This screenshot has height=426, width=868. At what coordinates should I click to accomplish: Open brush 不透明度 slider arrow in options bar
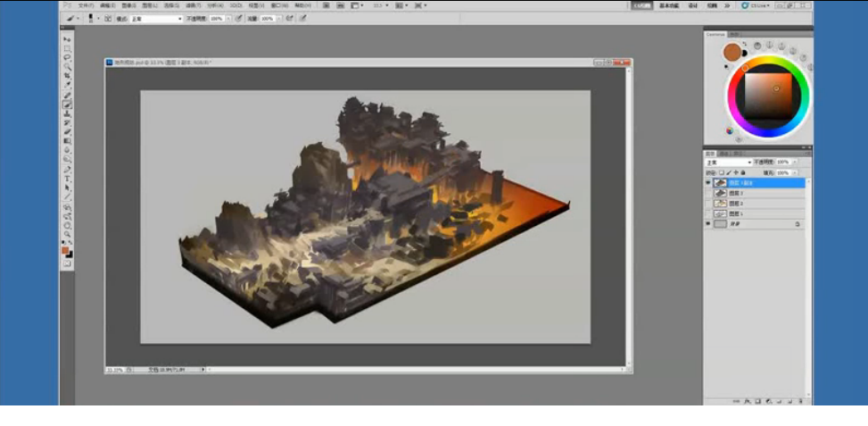pyautogui.click(x=228, y=18)
